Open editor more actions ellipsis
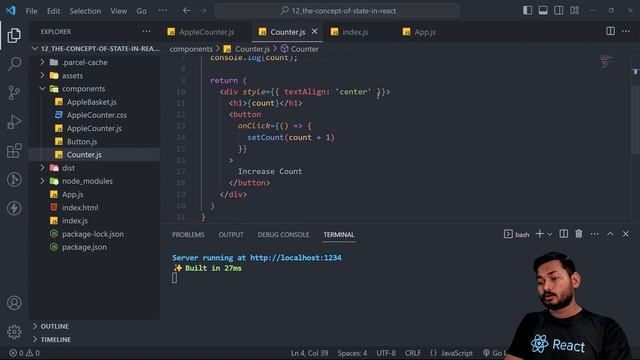The image size is (640, 360). pos(626,31)
